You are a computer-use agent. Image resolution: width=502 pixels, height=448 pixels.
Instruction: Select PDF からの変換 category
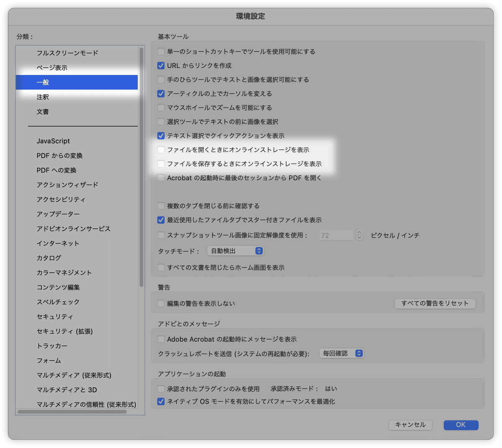click(x=77, y=156)
